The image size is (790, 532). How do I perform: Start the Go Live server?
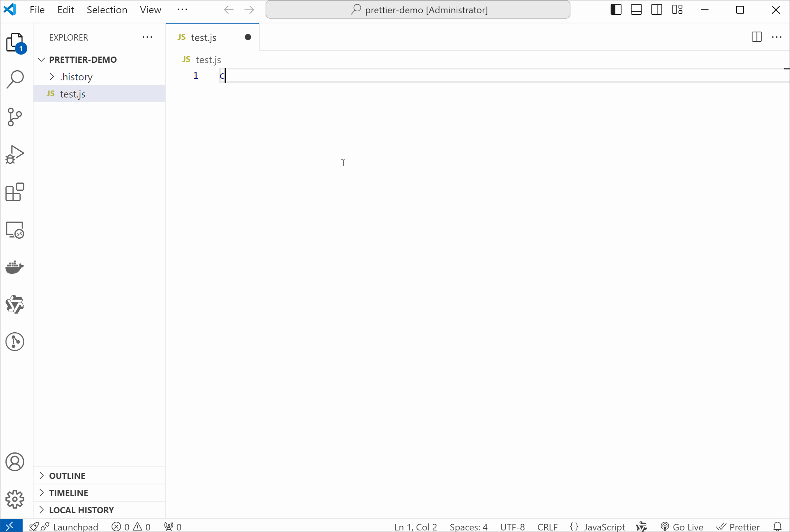click(x=682, y=526)
